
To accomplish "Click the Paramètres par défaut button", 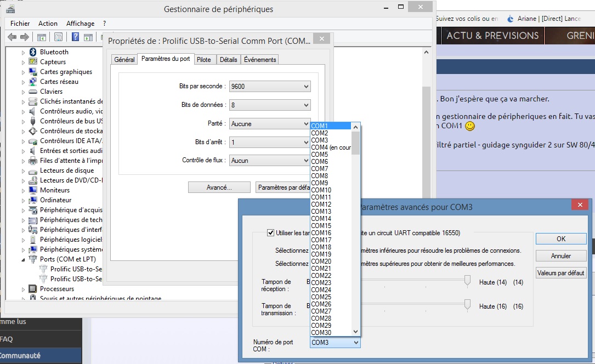I will [x=284, y=187].
